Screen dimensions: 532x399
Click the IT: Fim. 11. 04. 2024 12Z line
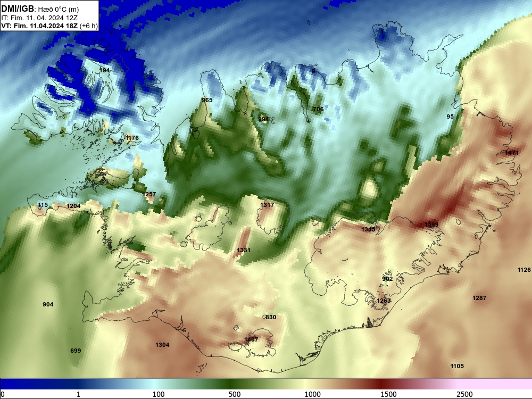(39, 18)
